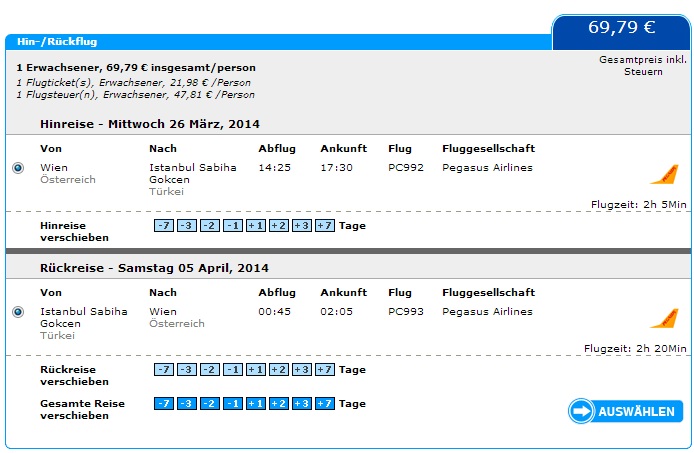
Task: Shift Rückreise by -2 days
Action: coord(210,369)
